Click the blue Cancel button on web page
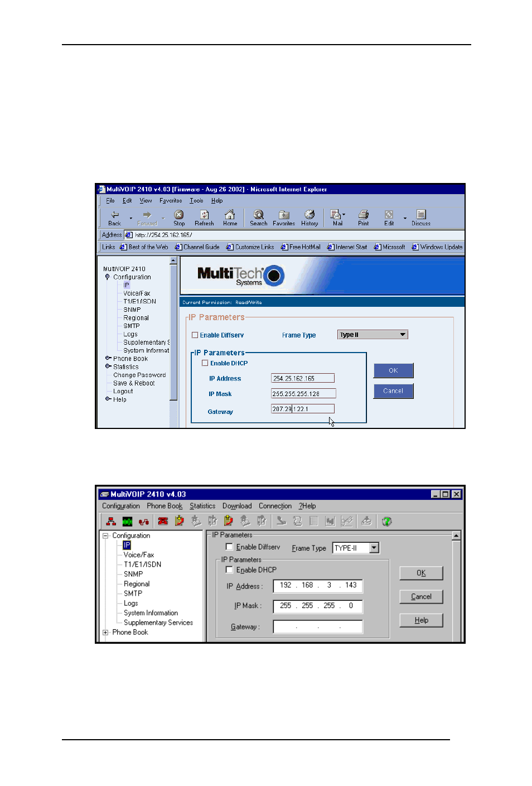Screen dimensions: 532x786 pyautogui.click(x=393, y=391)
